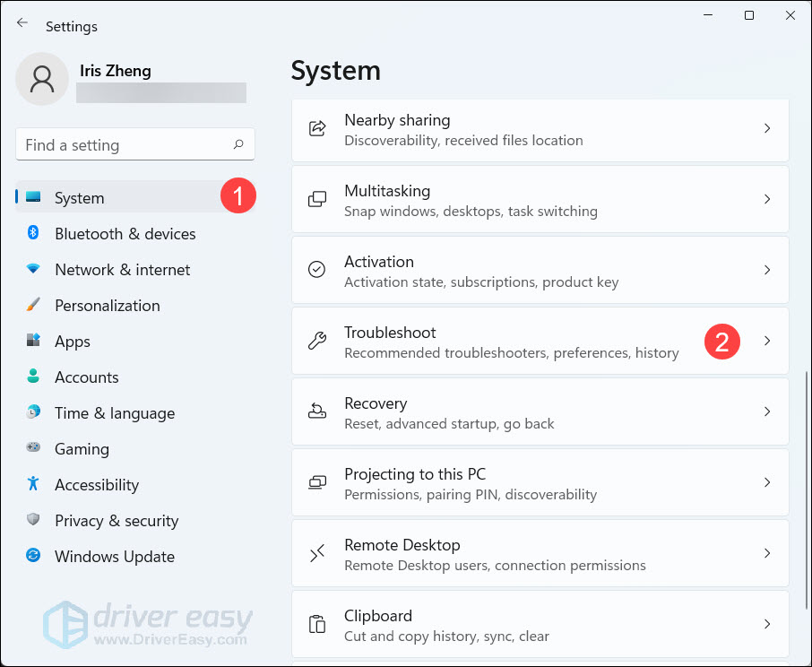The width and height of the screenshot is (812, 667).
Task: Click the user profile avatar icon
Action: click(42, 79)
